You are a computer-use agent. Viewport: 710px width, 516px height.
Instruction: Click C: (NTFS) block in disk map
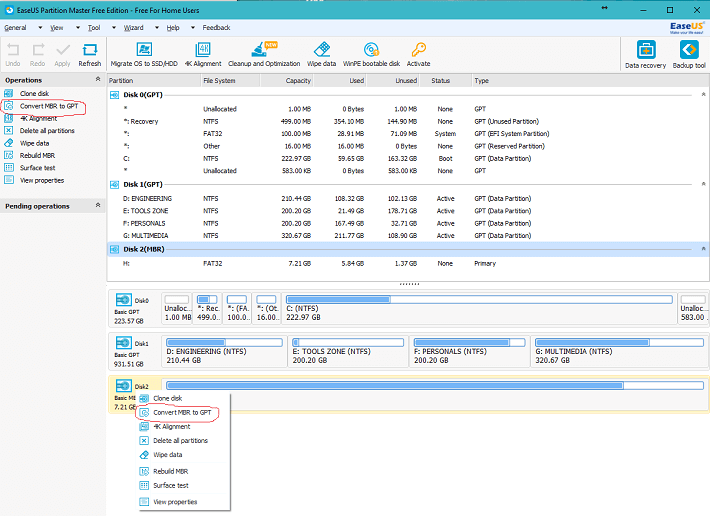(479, 308)
